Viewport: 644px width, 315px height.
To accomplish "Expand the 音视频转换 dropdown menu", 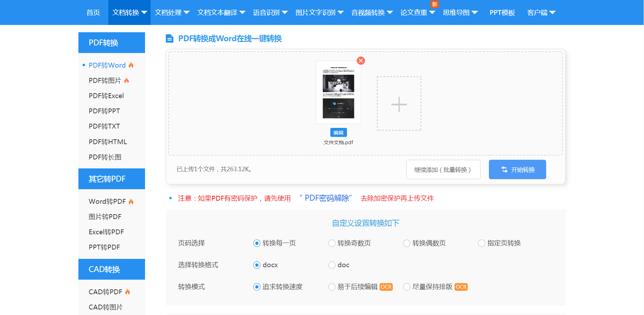I will pyautogui.click(x=372, y=12).
